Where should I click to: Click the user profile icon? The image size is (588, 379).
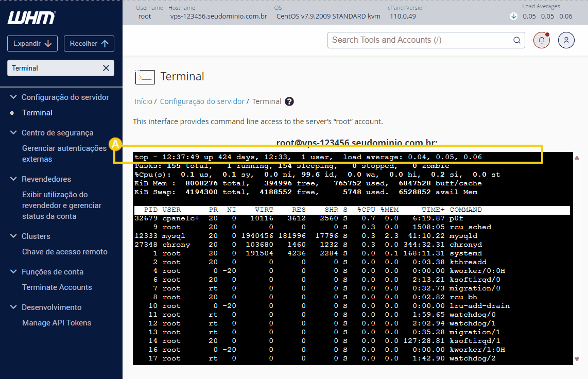coord(566,40)
